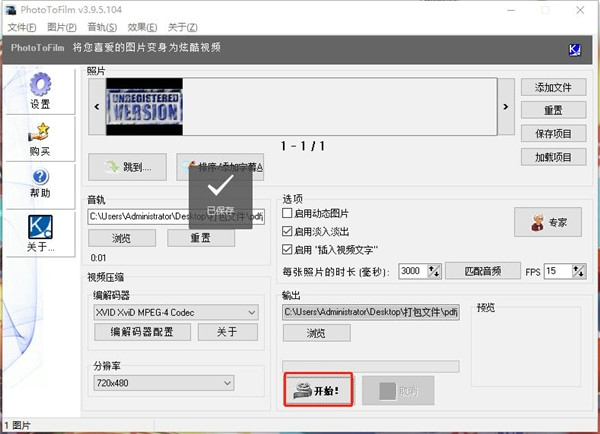Image resolution: width=600 pixels, height=434 pixels.
Task: Enable the 启用动态图片 checkbox
Action: point(288,214)
